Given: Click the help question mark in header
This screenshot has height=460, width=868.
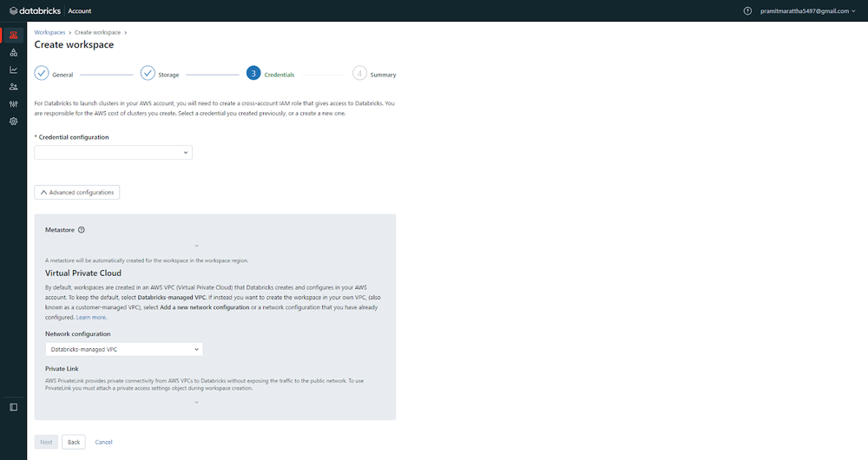Looking at the screenshot, I should (x=747, y=10).
